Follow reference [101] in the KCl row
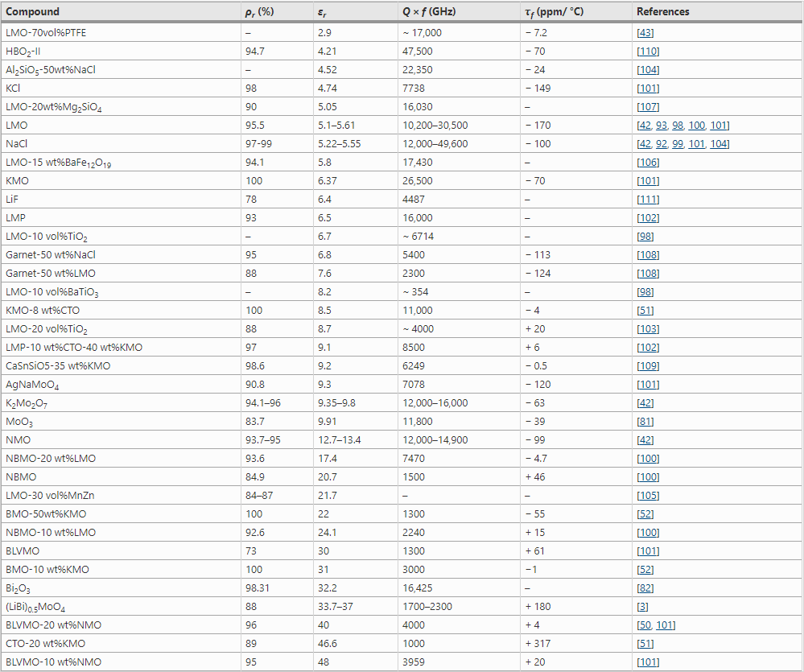 (x=648, y=89)
